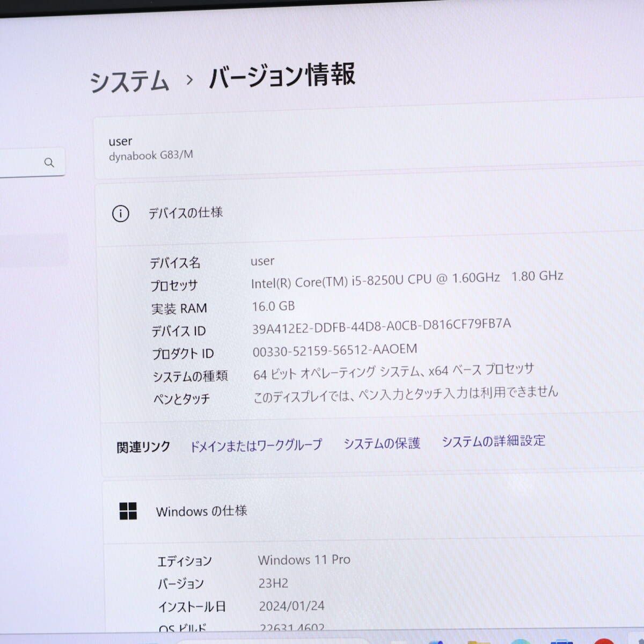Click the 23H2 version value

273,583
